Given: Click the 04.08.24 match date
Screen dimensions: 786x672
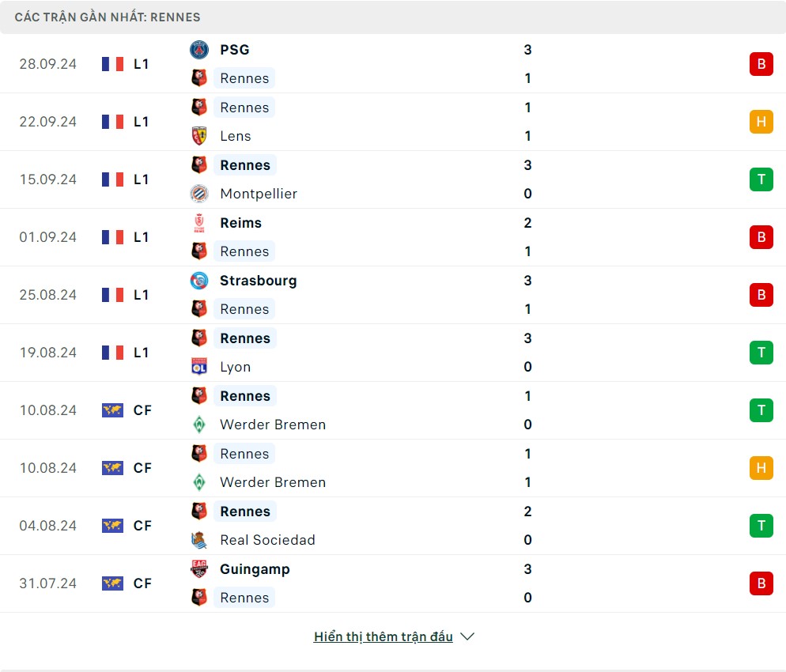Looking at the screenshot, I should tap(48, 526).
